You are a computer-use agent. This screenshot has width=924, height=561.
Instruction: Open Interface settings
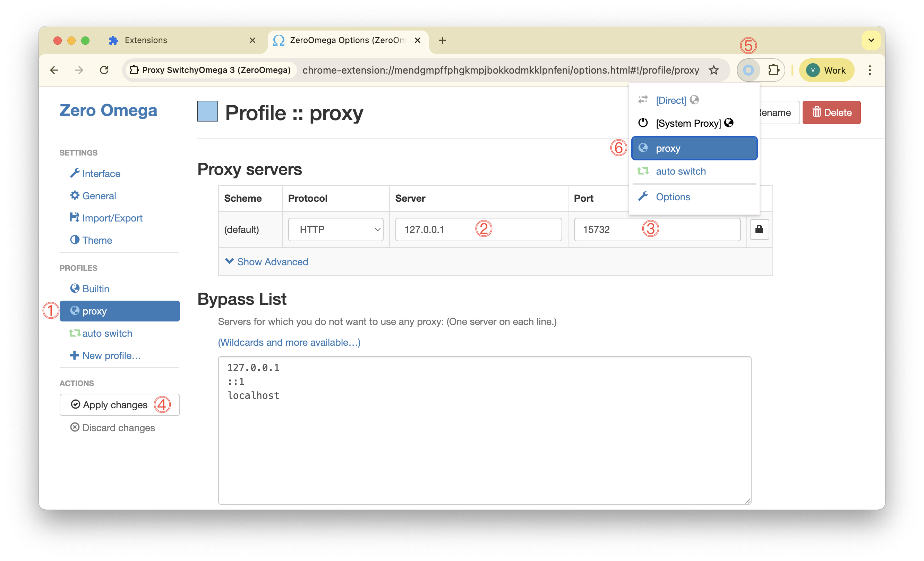coord(101,173)
